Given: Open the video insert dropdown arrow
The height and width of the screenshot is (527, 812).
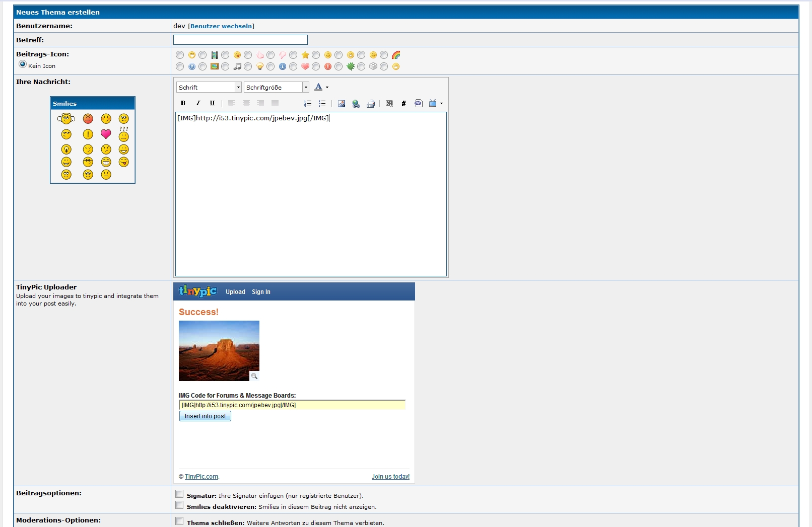Looking at the screenshot, I should tap(441, 104).
